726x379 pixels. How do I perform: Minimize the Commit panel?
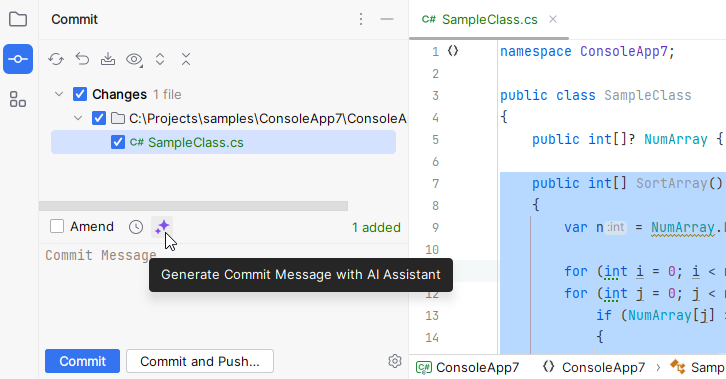[x=387, y=19]
